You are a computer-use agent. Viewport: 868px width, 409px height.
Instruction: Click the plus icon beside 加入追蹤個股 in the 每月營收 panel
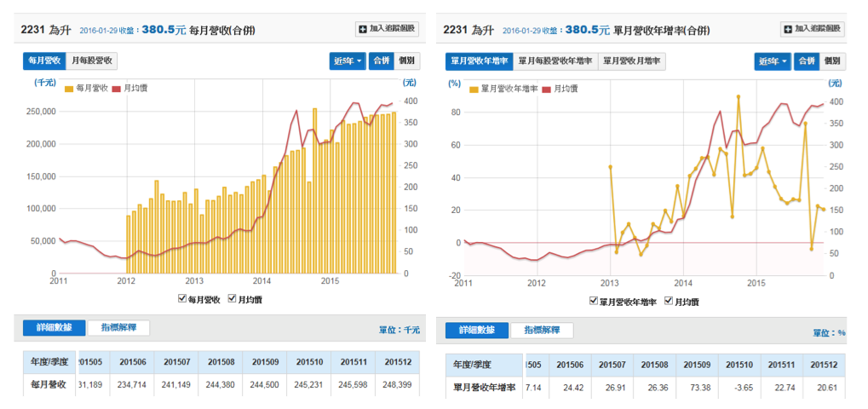363,30
